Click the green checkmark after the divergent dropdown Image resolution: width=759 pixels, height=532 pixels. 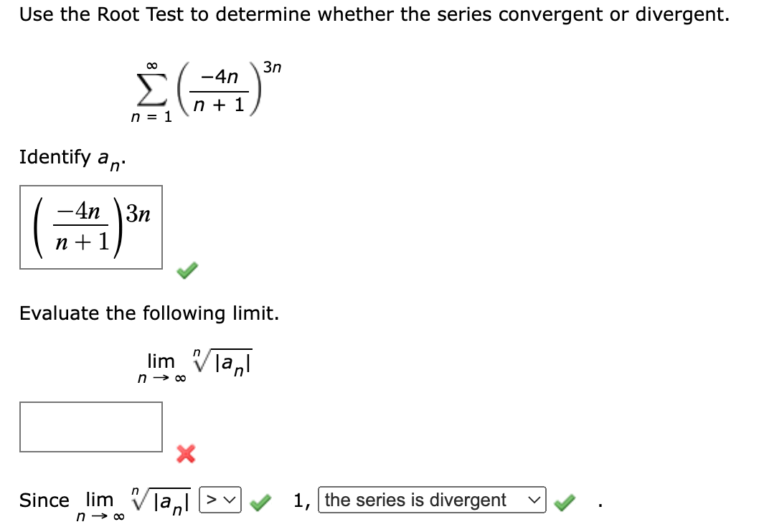coord(564,500)
